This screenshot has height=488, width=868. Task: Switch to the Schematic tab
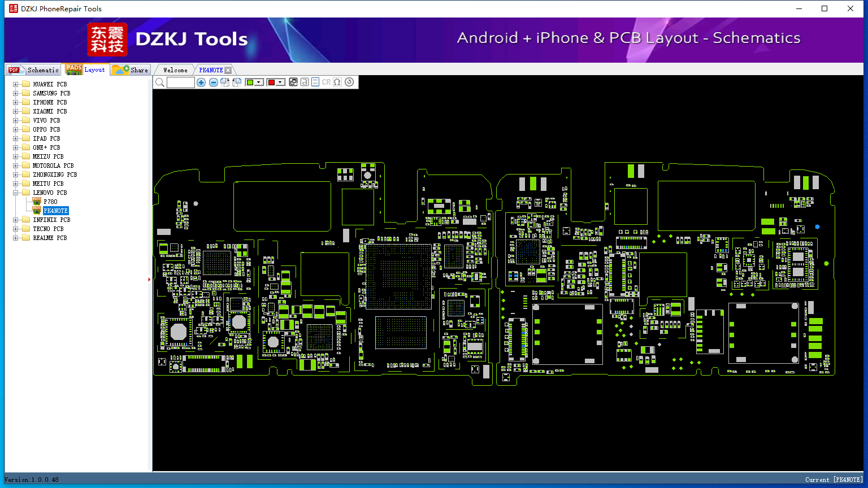coord(33,69)
